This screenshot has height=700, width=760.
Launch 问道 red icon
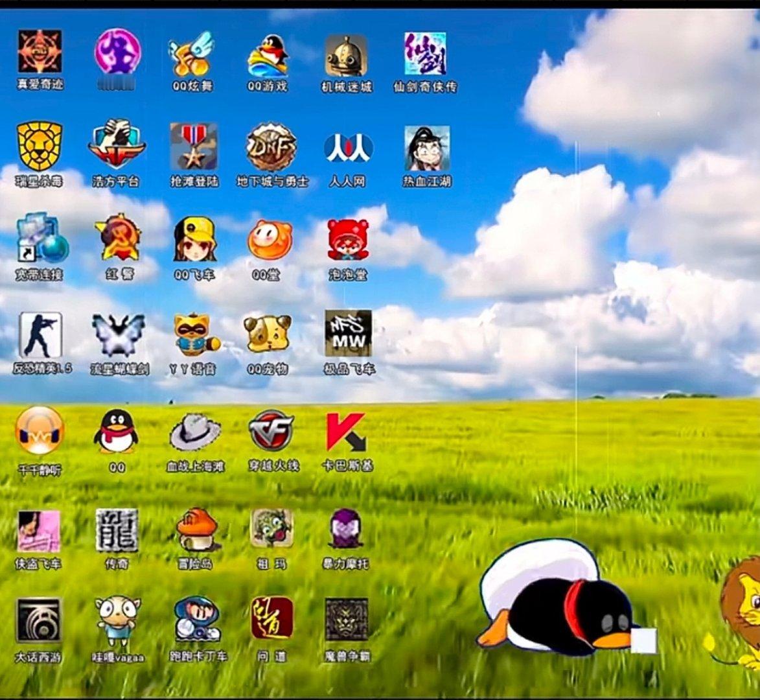coord(272,618)
